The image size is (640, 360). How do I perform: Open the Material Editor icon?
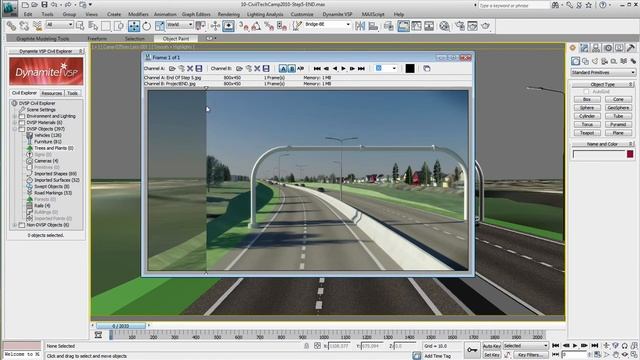tap(444, 26)
